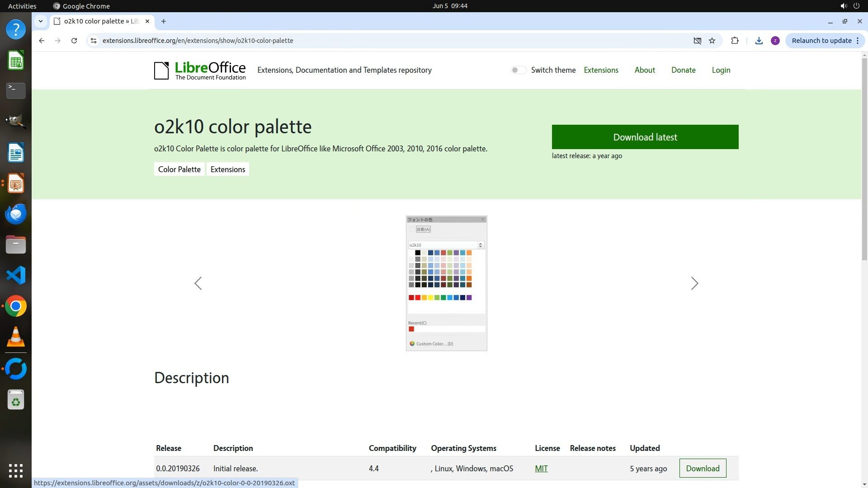Show next screenshot with right chevron
The image size is (868, 488).
click(694, 283)
